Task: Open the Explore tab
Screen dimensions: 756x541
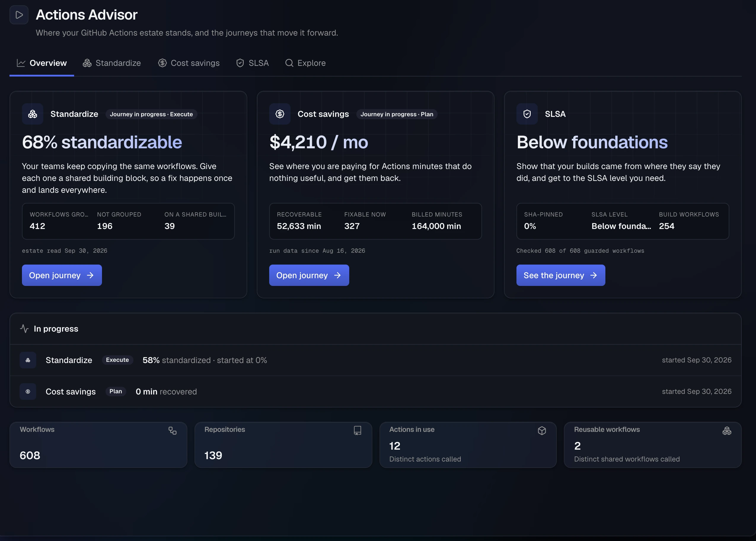Action: 306,63
